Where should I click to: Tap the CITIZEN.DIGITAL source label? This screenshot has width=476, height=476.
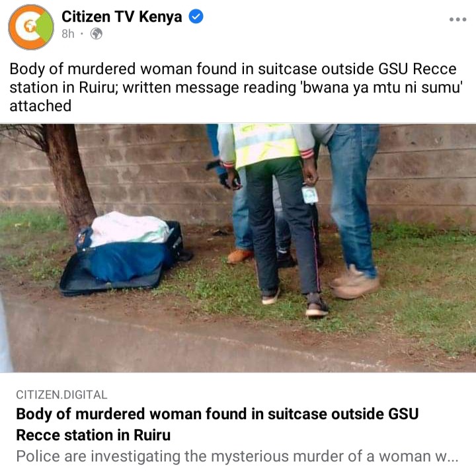pos(61,395)
